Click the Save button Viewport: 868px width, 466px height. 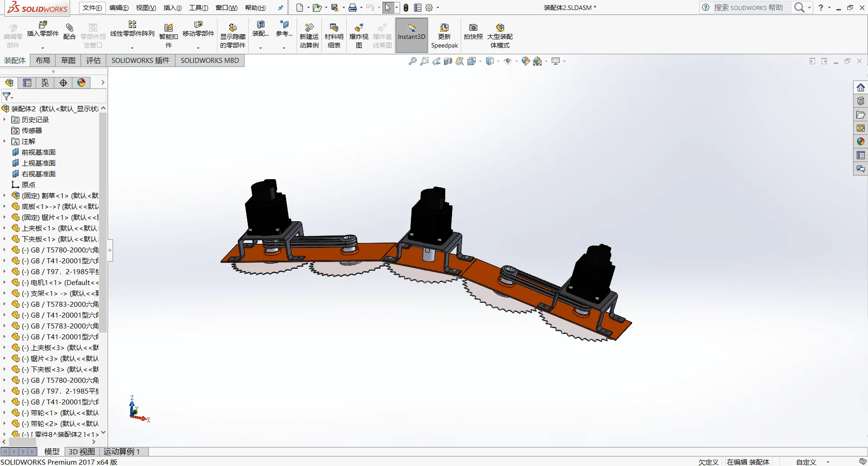click(335, 8)
